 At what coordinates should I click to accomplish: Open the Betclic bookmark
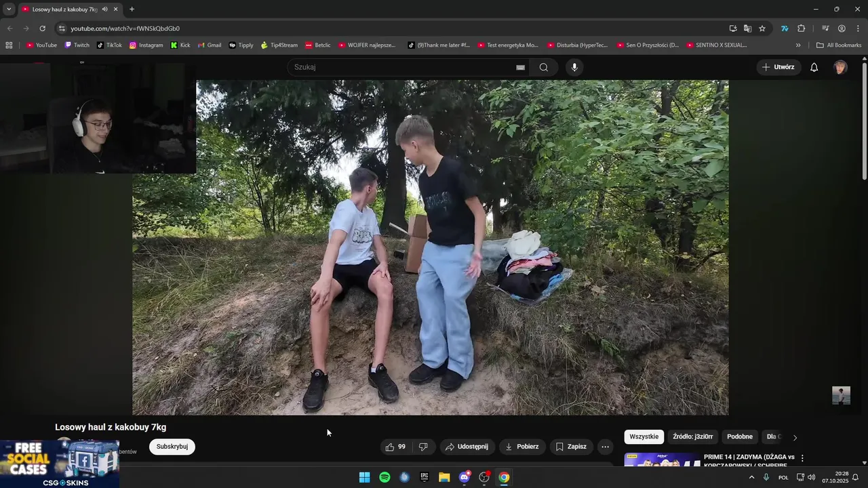pyautogui.click(x=318, y=45)
